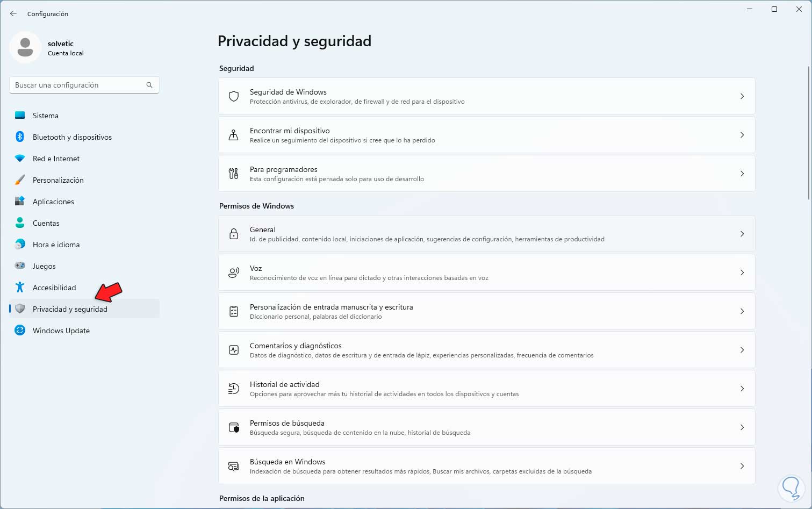Click the Para programadores tools icon
The height and width of the screenshot is (509, 812).
(x=234, y=174)
